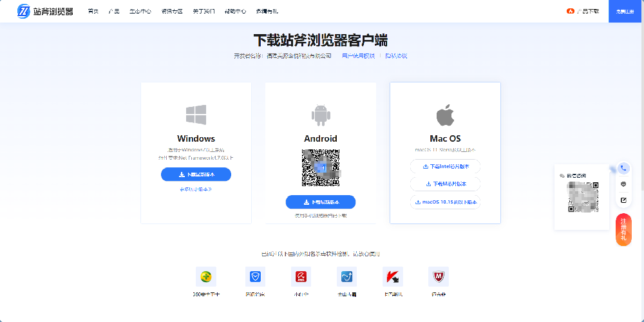The width and height of the screenshot is (644, 322).
Task: Click the 360 security guard antivirus icon
Action: coord(206,277)
